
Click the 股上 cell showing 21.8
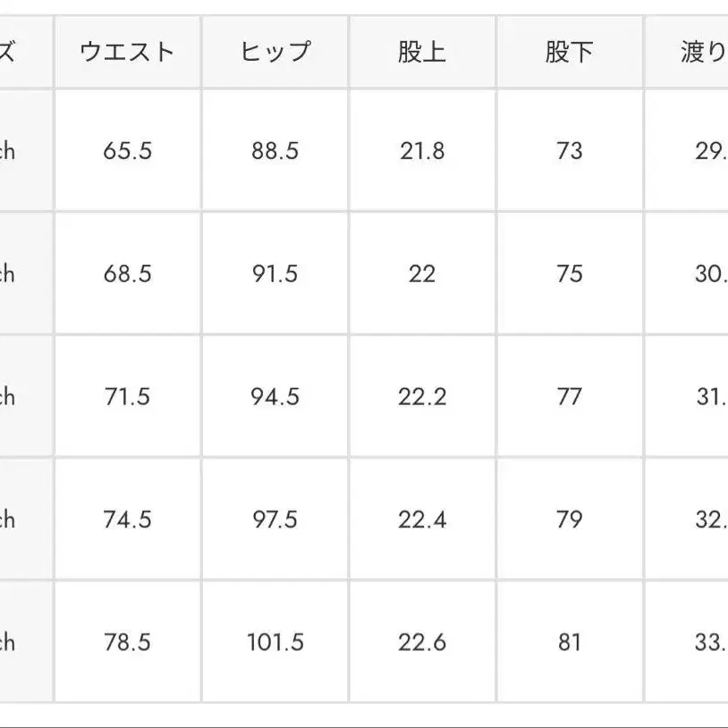click(x=422, y=150)
